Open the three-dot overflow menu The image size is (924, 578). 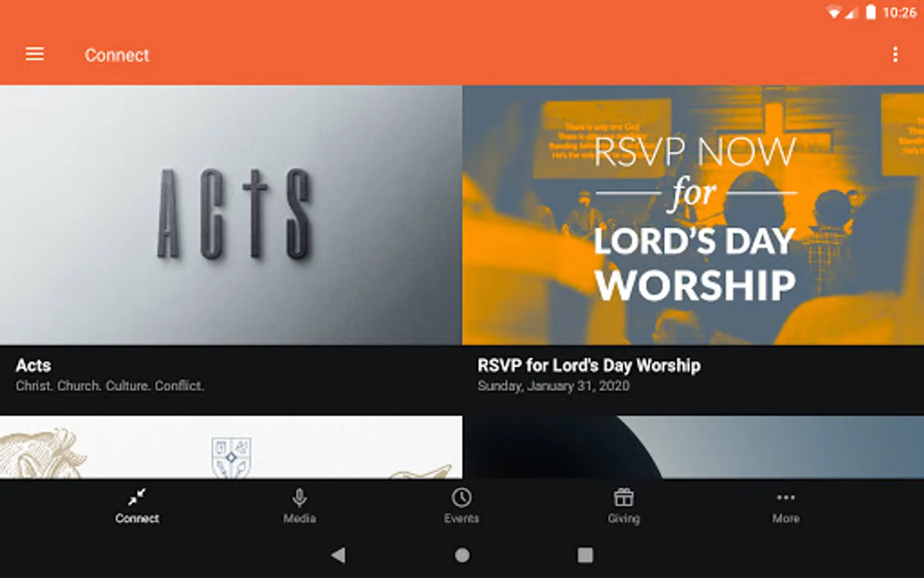coord(895,55)
